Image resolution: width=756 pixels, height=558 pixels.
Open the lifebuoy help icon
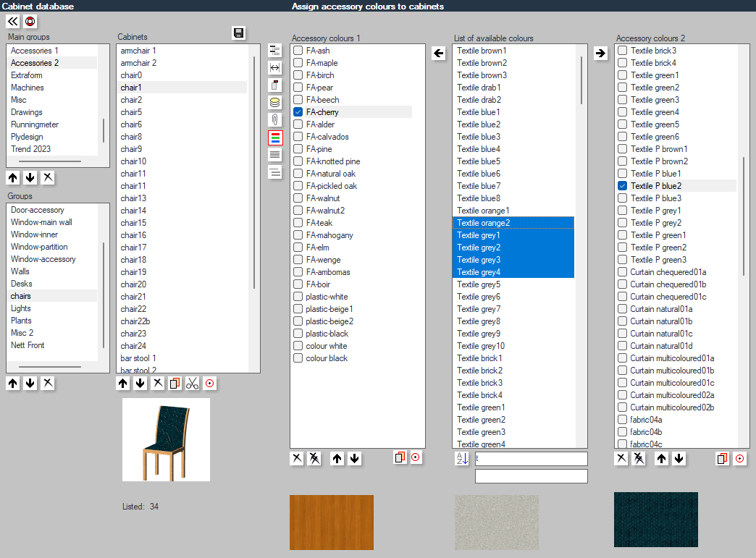click(30, 21)
